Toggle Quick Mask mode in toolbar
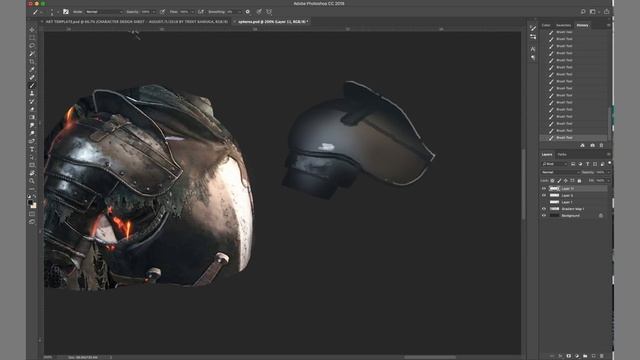This screenshot has height=360, width=640. (32, 214)
